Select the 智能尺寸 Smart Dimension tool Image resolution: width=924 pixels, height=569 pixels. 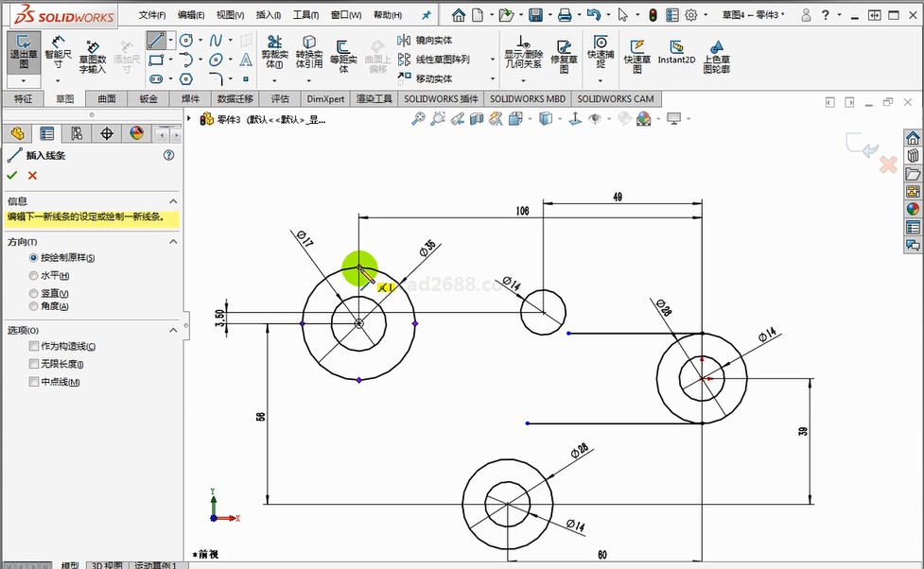pyautogui.click(x=58, y=55)
